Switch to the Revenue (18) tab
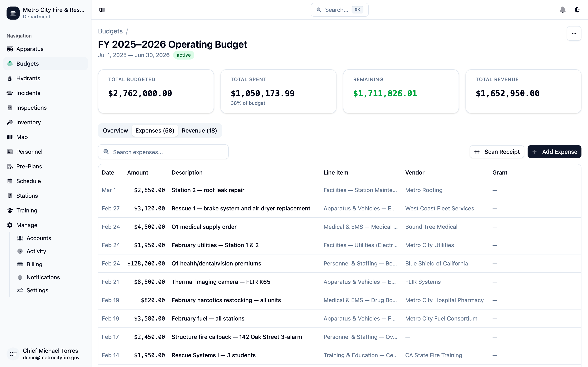Viewport: 588px width, 367px height. [199, 130]
